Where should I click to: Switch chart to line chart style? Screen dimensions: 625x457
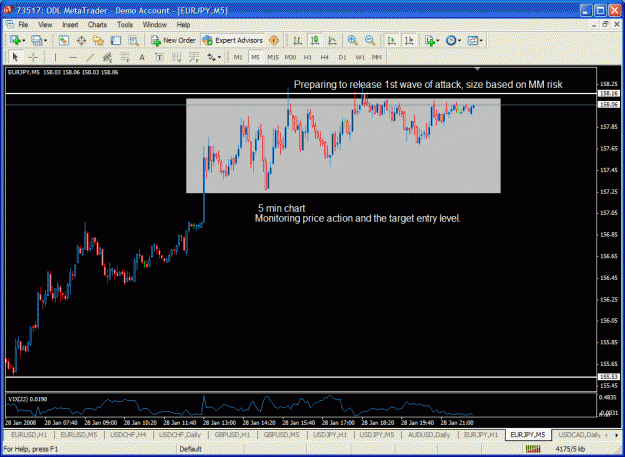332,40
